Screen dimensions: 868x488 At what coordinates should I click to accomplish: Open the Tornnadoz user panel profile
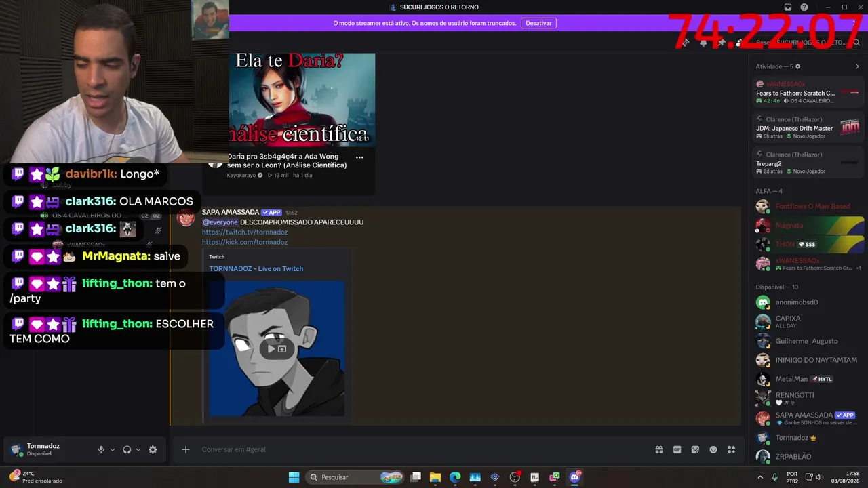coord(42,449)
